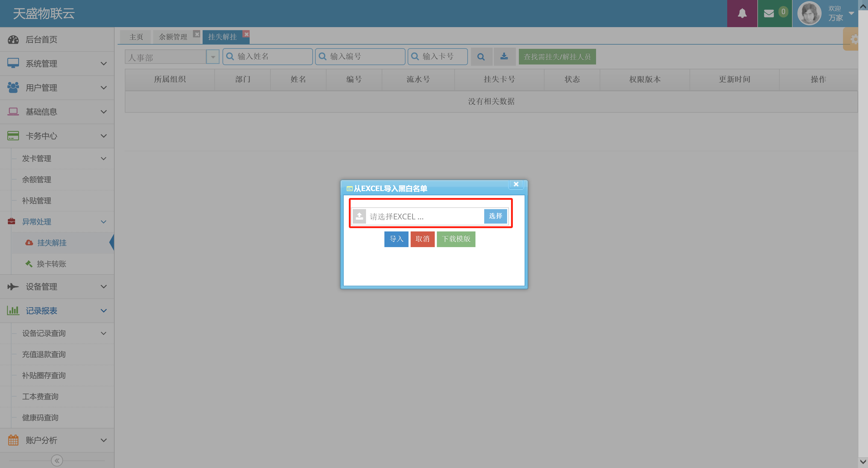Expand 设备记录查询 submenu
Screen dimensions: 868x468
62,333
